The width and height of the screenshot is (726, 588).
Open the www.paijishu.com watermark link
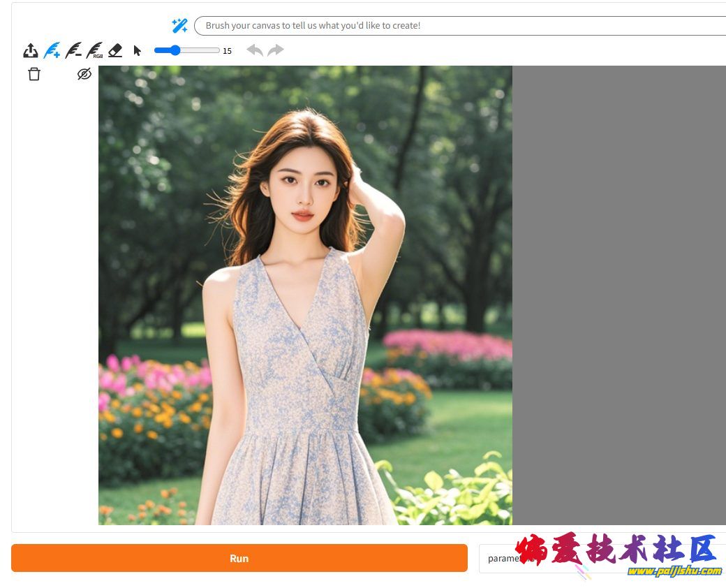pyautogui.click(x=674, y=571)
